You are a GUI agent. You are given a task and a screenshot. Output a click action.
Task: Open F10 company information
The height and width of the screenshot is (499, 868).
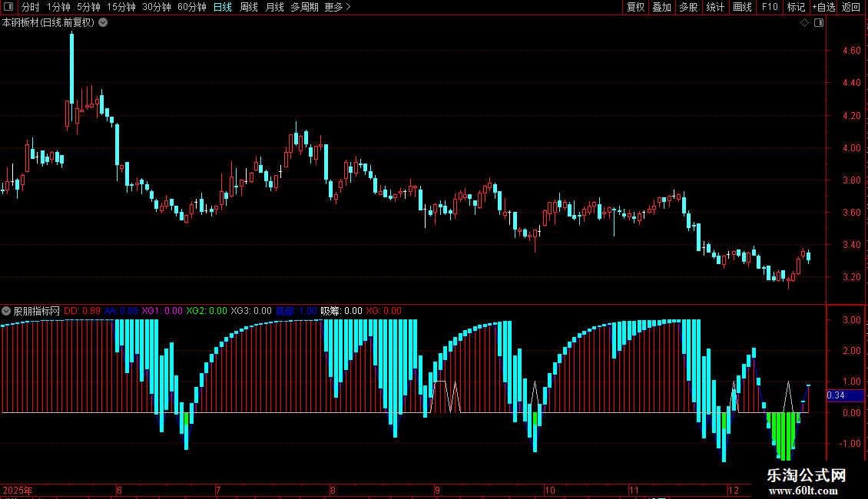tap(770, 7)
